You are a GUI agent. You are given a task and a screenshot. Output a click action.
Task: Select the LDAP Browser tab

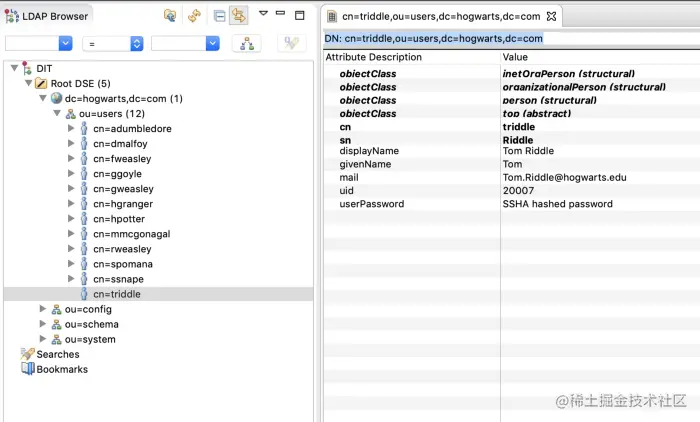point(47,16)
